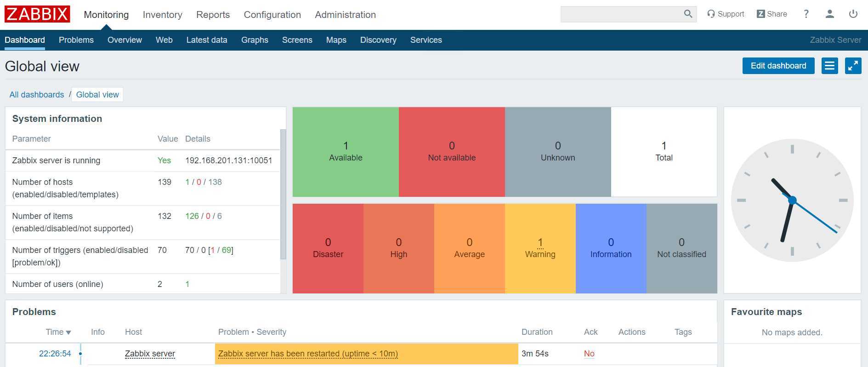Viewport: 868px width, 367px height.
Task: Open the Maps tab
Action: pyautogui.click(x=336, y=40)
